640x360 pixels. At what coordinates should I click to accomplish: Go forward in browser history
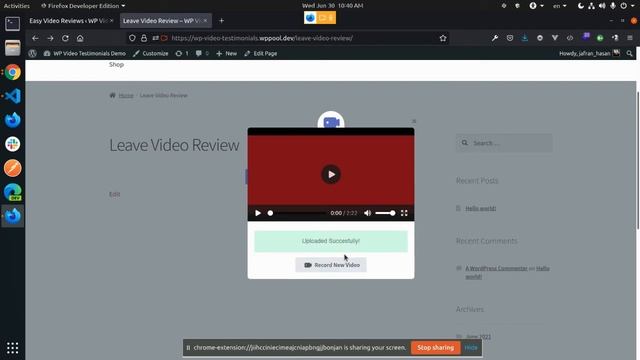click(x=50, y=38)
